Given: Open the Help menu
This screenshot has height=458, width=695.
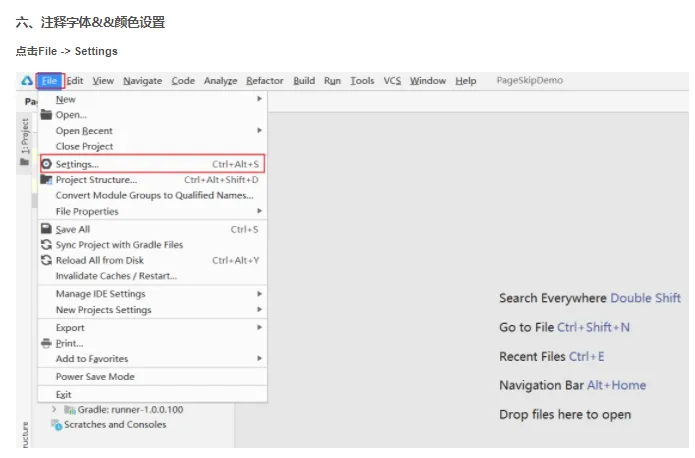Looking at the screenshot, I should tap(466, 81).
